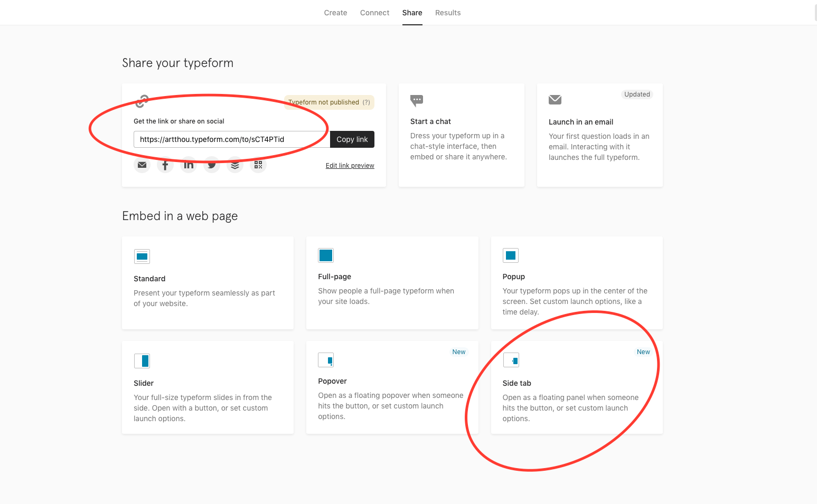
Task: Open Start a chat option
Action: click(x=462, y=135)
